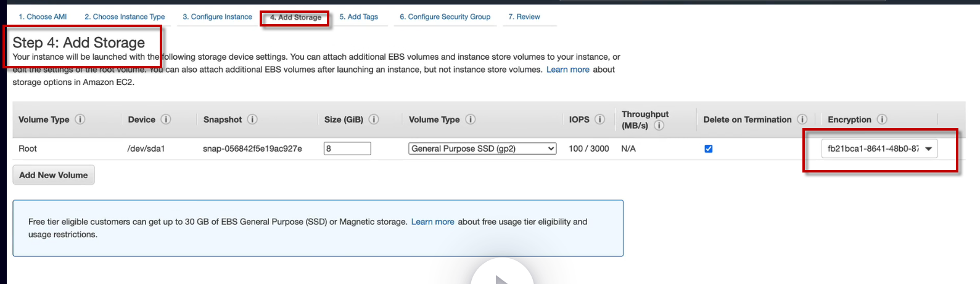
Task: Go to 3. Configure Instance tab
Action: [x=217, y=17]
